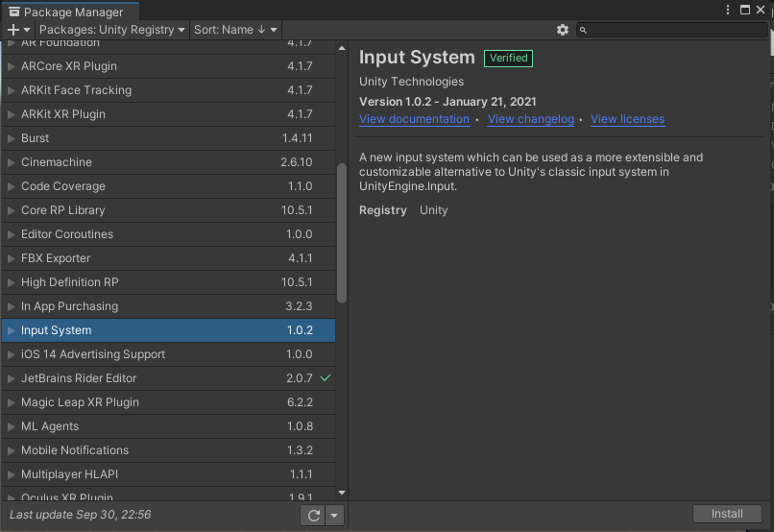Click Burst version 1.4.11 text
The width and height of the screenshot is (774, 532).
297,138
